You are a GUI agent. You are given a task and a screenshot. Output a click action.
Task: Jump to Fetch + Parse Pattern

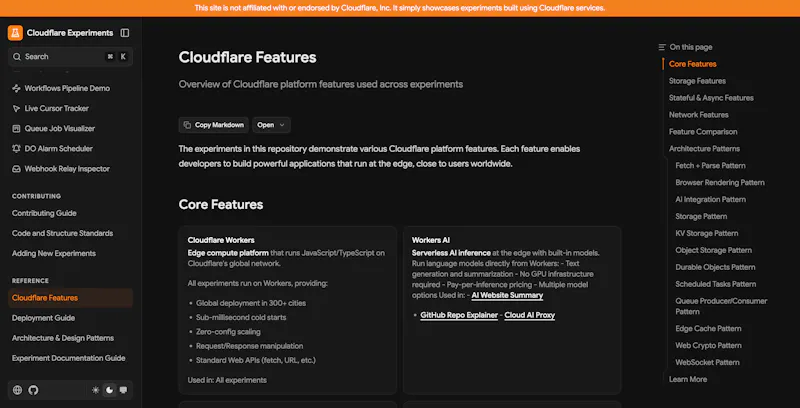click(x=710, y=166)
